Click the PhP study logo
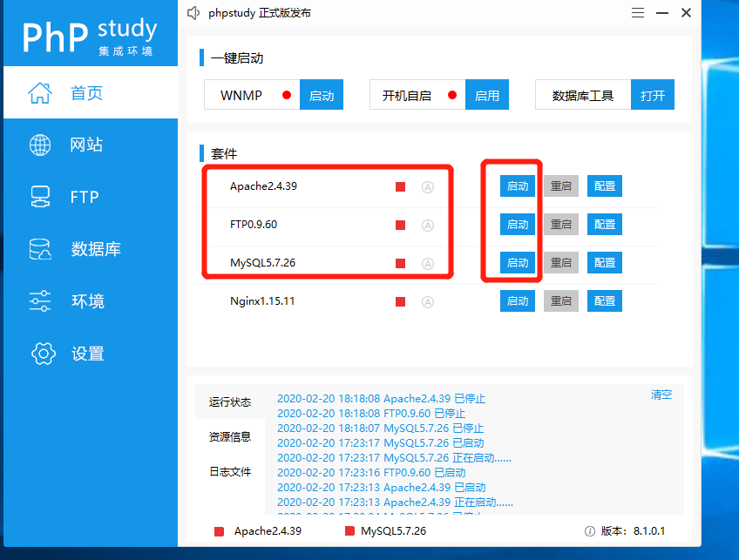 pyautogui.click(x=90, y=37)
